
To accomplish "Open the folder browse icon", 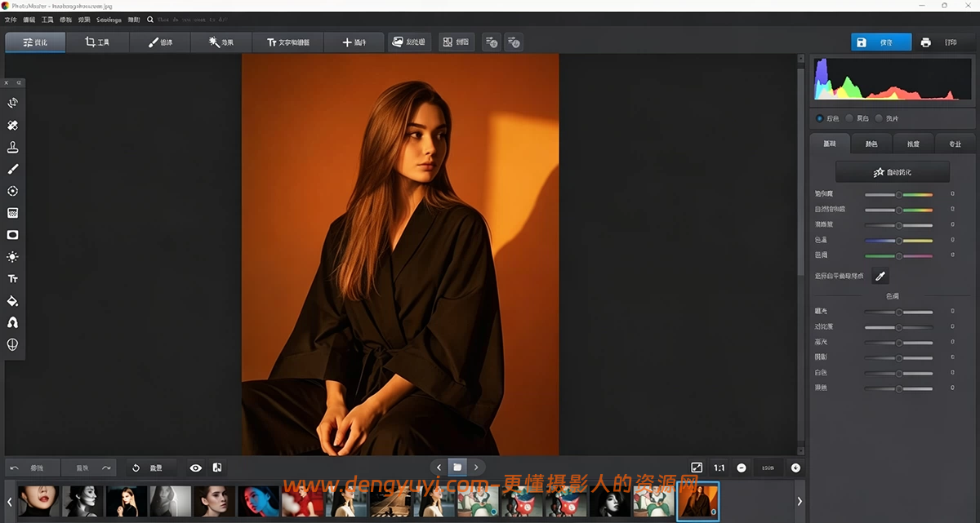I will 457,468.
